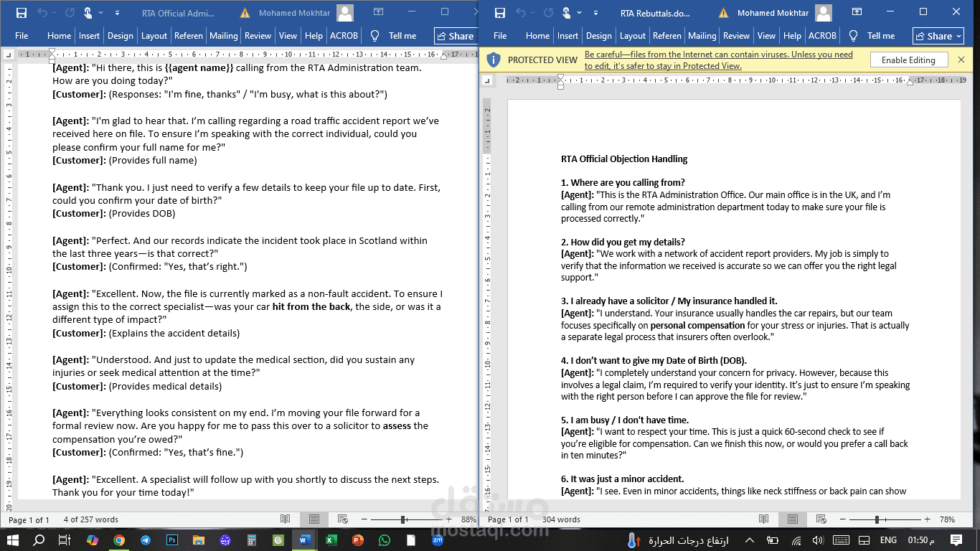Click the Protected View shield icon
This screenshot has width=980, height=551.
(x=493, y=60)
